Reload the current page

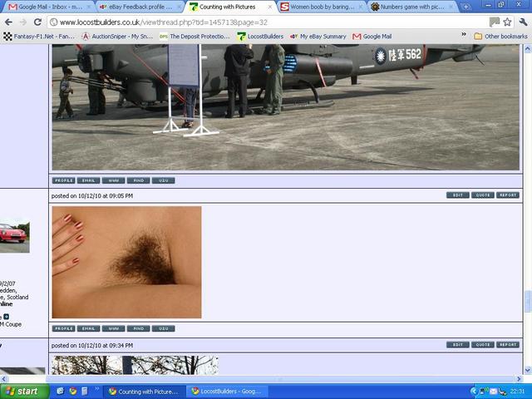(37, 22)
